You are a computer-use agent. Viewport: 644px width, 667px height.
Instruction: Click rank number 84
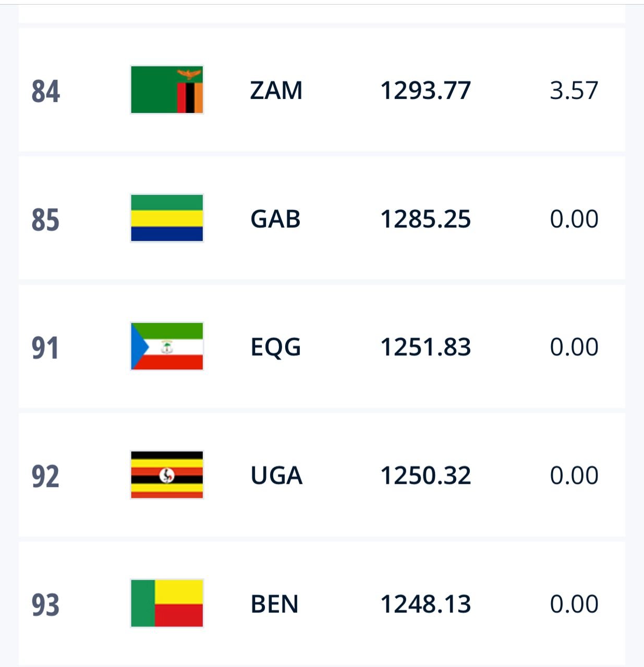[x=45, y=91]
